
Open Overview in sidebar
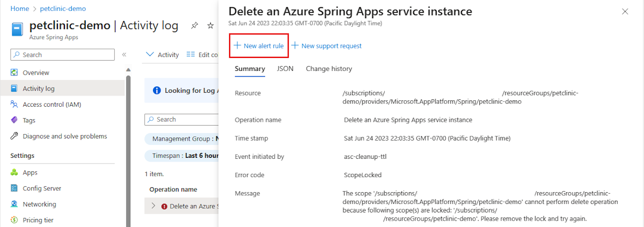click(36, 72)
